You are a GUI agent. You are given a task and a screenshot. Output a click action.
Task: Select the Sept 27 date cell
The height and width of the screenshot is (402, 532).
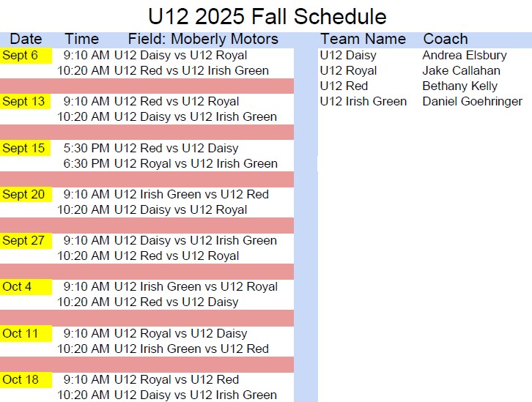[23, 240]
